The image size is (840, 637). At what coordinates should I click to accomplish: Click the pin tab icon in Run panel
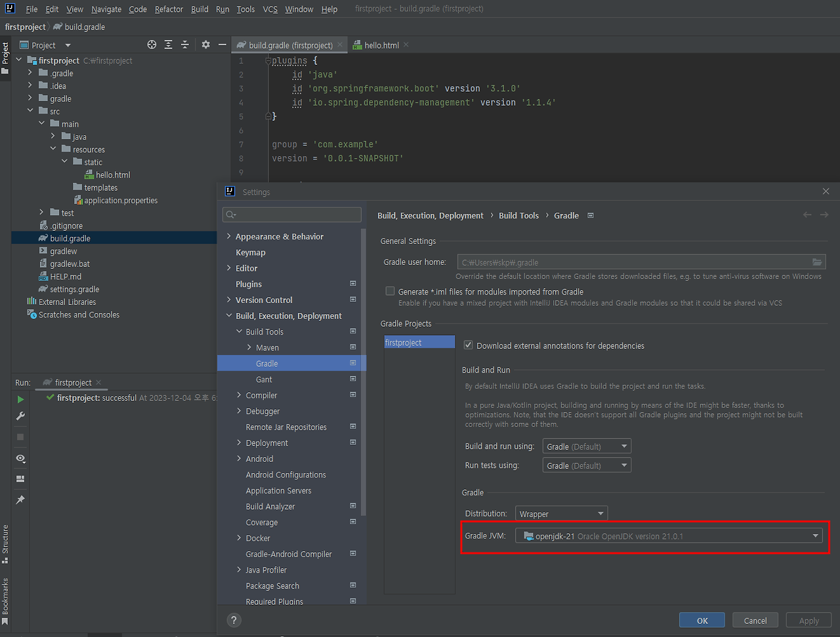[20, 500]
